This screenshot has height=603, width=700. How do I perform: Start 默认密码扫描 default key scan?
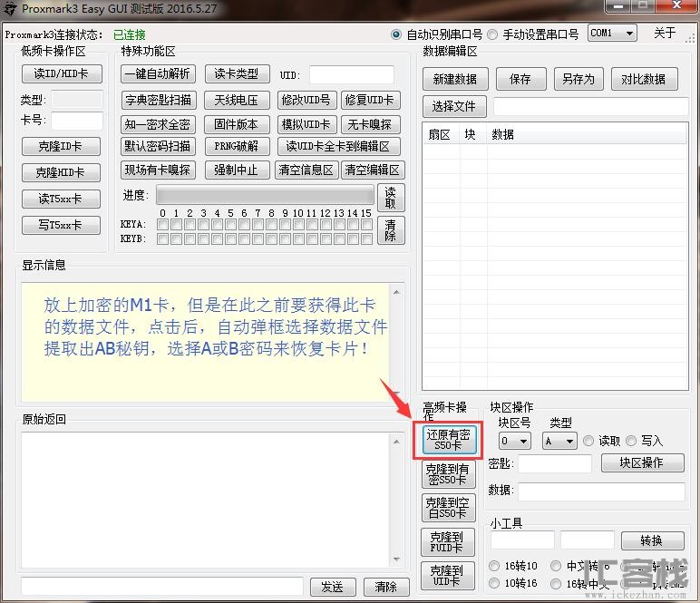click(158, 146)
